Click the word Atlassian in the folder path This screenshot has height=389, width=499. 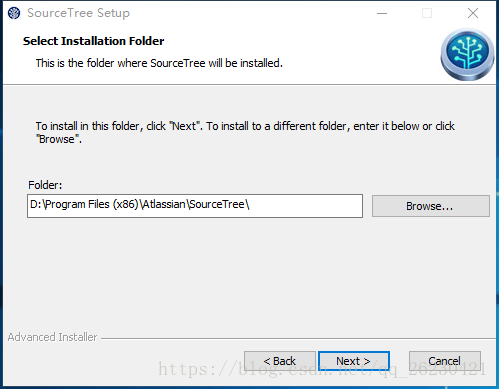click(x=164, y=204)
